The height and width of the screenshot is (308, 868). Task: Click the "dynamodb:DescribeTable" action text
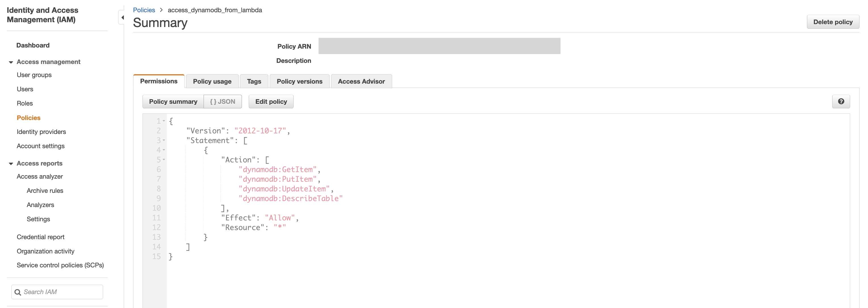point(290,198)
